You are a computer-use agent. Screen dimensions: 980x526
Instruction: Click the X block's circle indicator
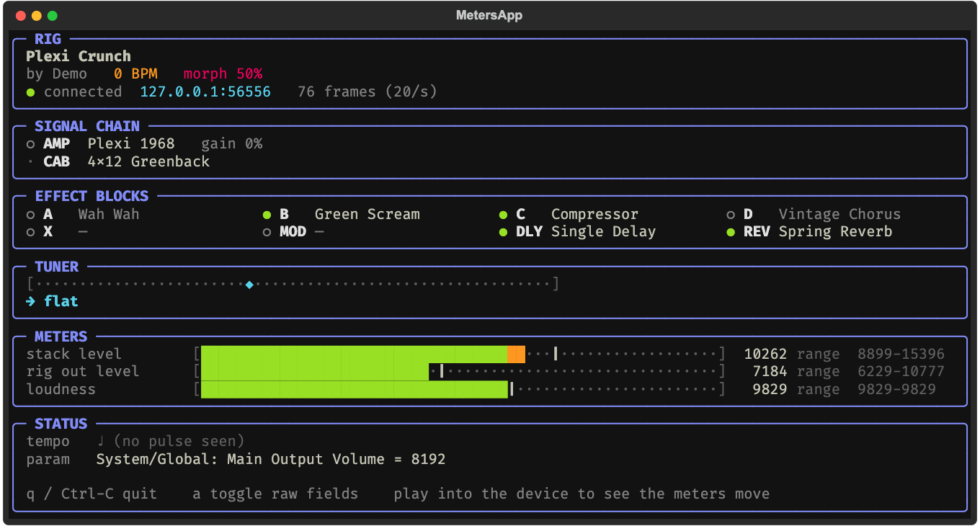click(30, 232)
